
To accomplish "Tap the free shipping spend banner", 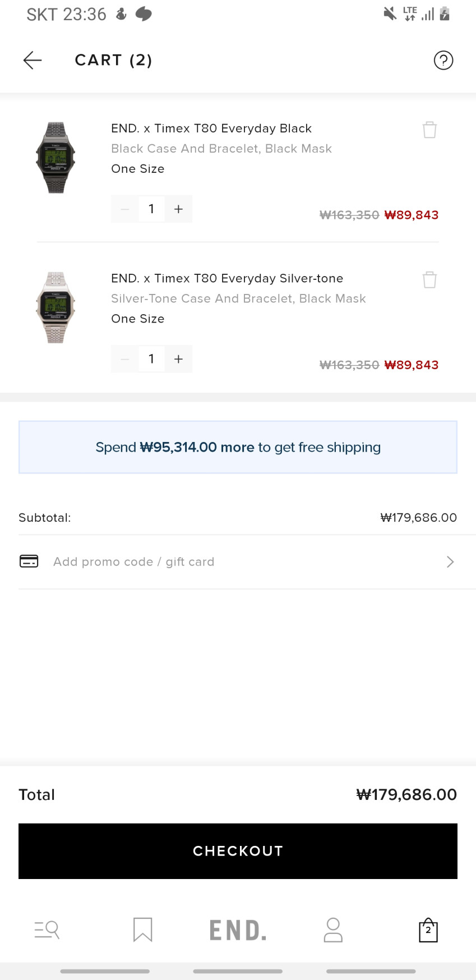I will [238, 447].
